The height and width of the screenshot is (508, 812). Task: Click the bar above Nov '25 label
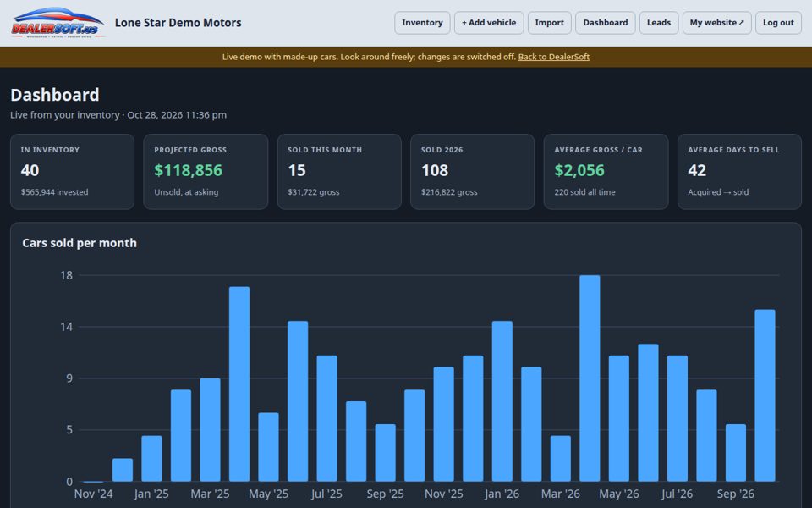click(444, 424)
